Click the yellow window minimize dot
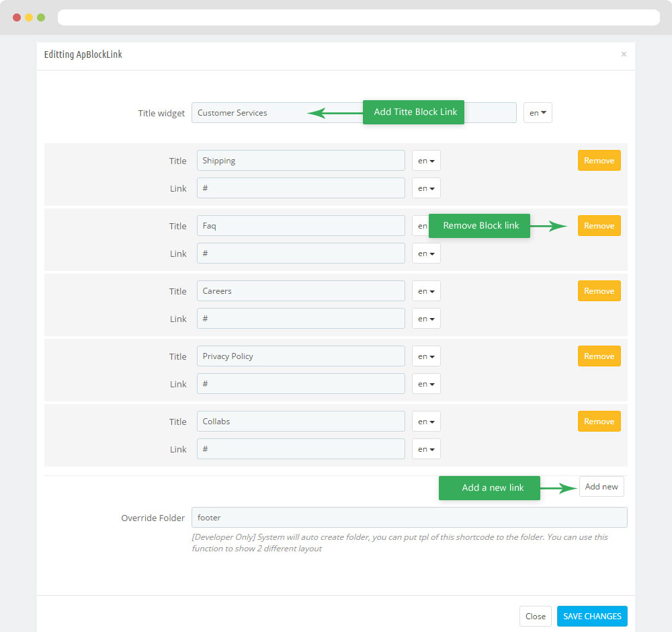The height and width of the screenshot is (632, 672). (29, 17)
